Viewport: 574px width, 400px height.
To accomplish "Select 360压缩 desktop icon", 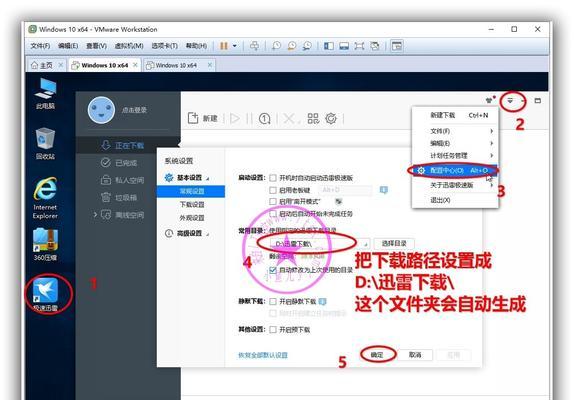I will click(45, 244).
